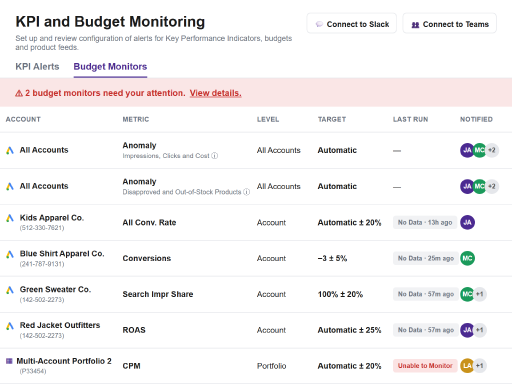Click the +1 badge in the Green Sweater Co. row
Image resolution: width=512 pixels, height=384 pixels.
480,294
